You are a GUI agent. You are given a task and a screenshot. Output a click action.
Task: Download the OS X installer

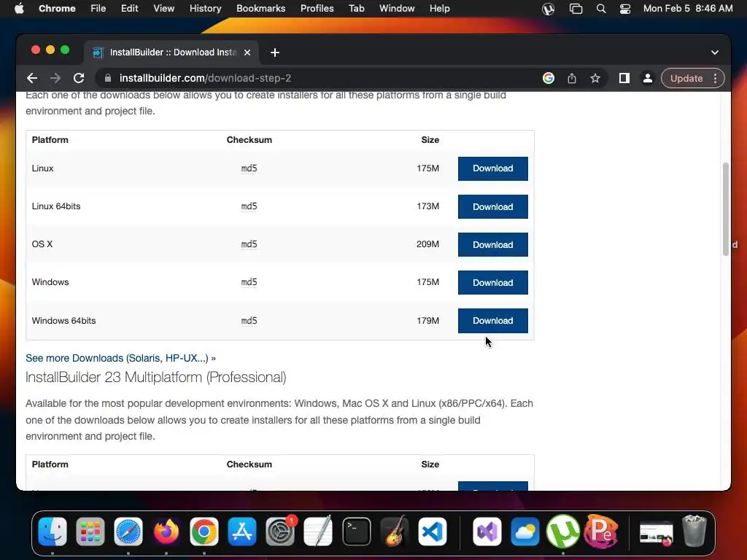click(x=492, y=245)
